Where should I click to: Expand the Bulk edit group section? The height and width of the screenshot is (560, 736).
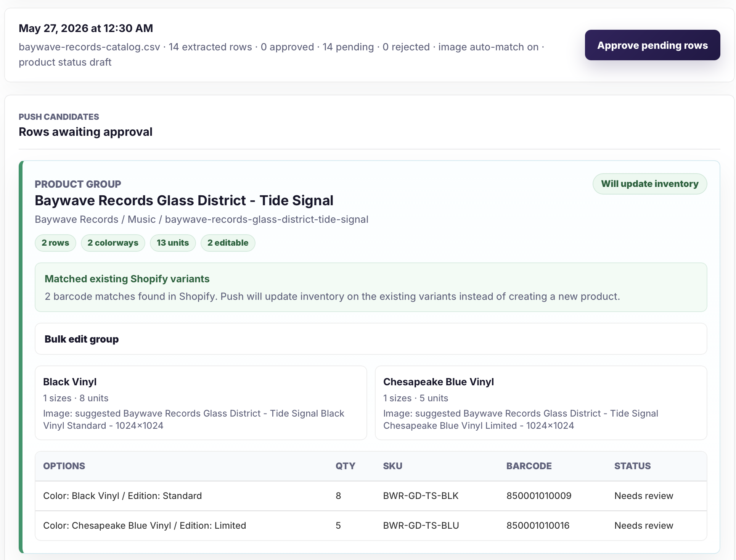371,339
